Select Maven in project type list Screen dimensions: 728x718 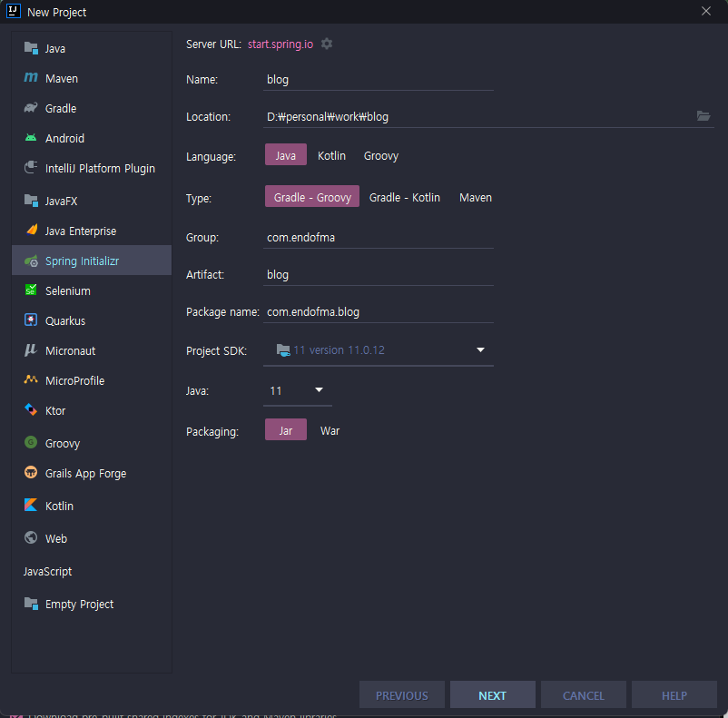92,78
